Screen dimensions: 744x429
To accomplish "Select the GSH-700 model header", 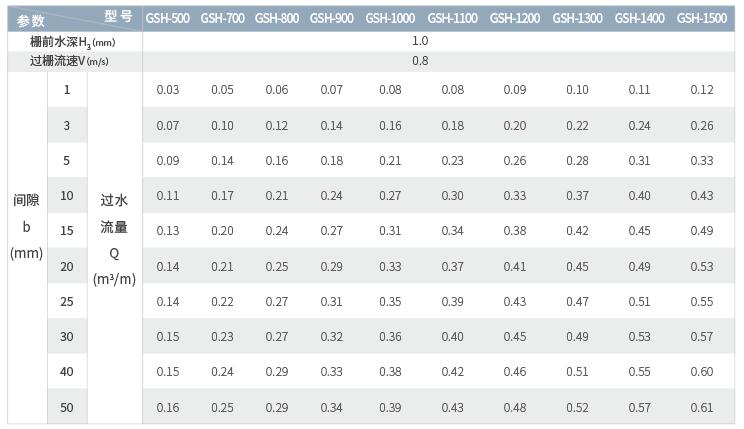I will pyautogui.click(x=223, y=19).
